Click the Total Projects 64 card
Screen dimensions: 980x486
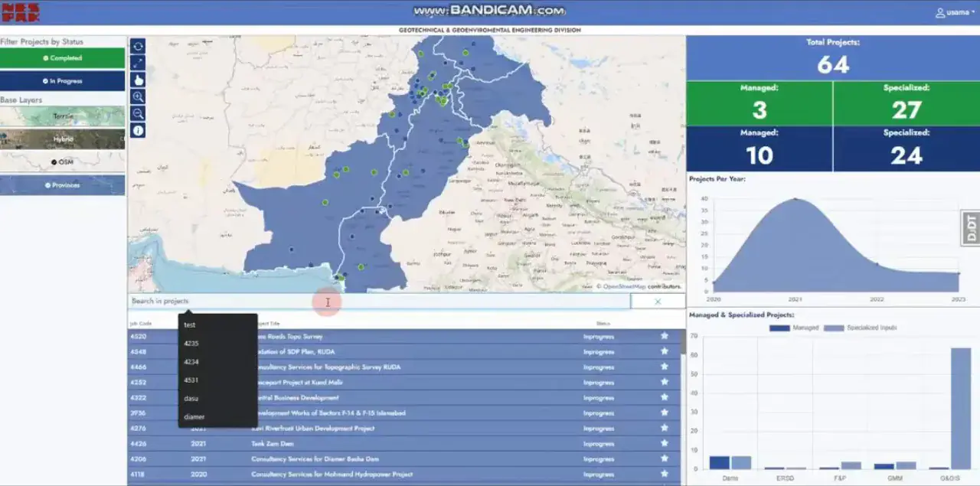click(x=833, y=57)
